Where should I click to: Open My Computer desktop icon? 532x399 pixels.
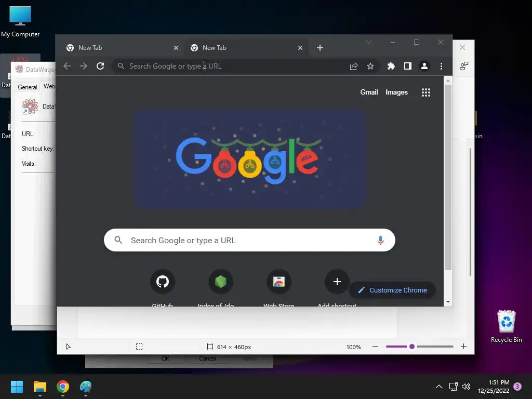pyautogui.click(x=20, y=22)
